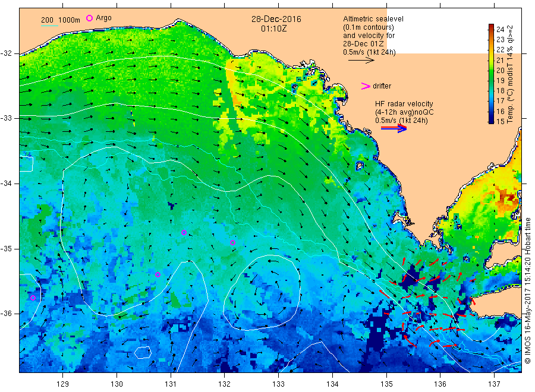Click the dark blue bottom of temperature colorbar
This screenshot has width=535, height=392.
[x=491, y=121]
